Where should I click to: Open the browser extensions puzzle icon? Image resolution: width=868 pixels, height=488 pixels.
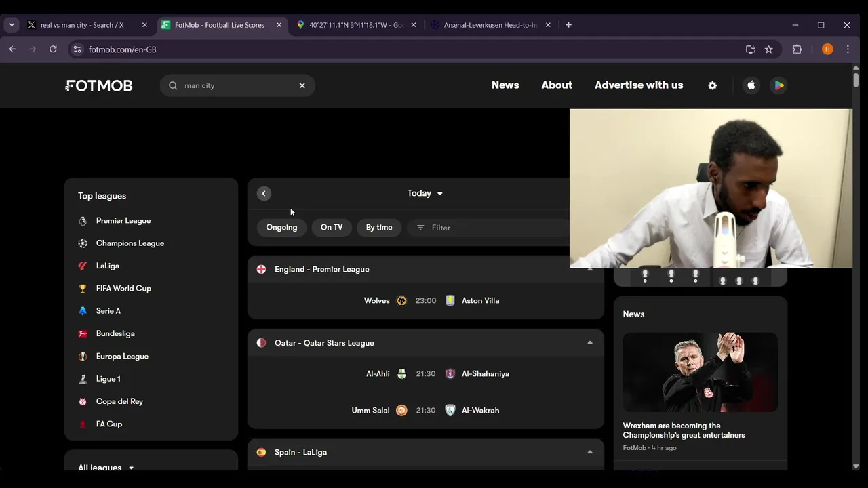(797, 49)
